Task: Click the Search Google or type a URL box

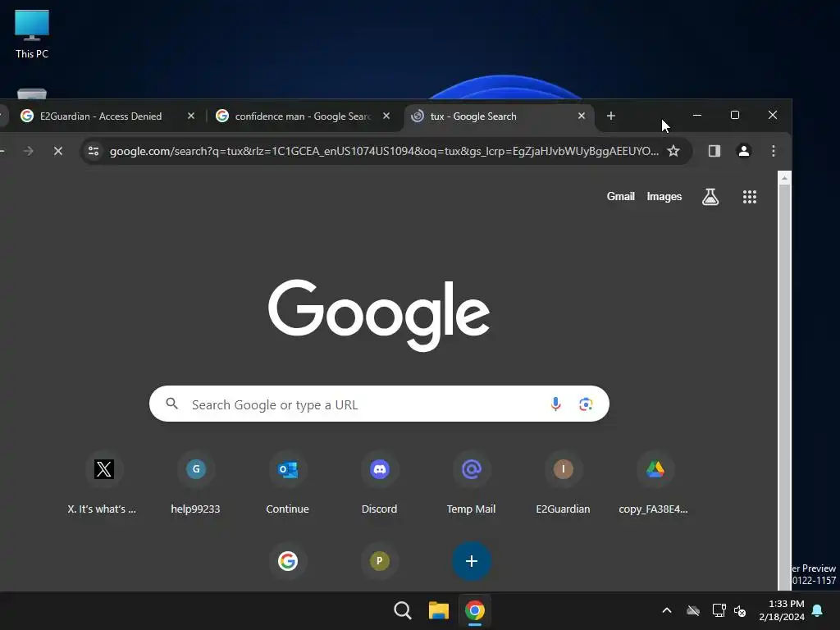Action: (x=379, y=404)
